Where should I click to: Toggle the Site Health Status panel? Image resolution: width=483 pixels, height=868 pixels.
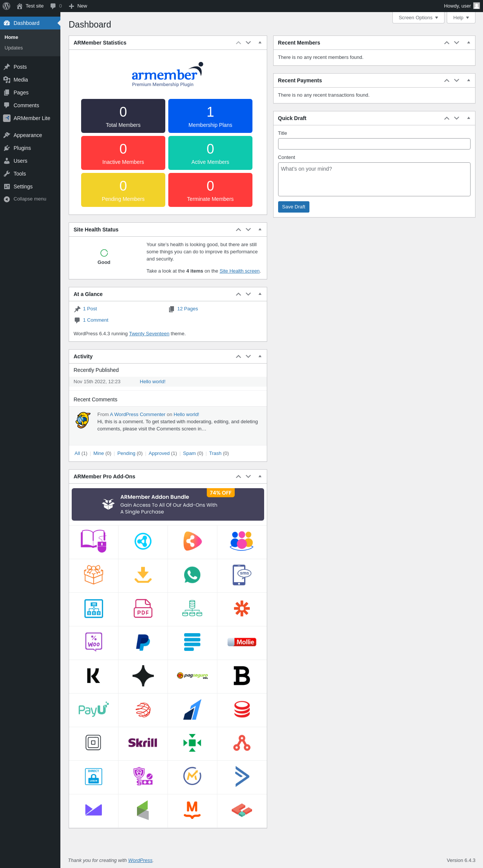(260, 230)
